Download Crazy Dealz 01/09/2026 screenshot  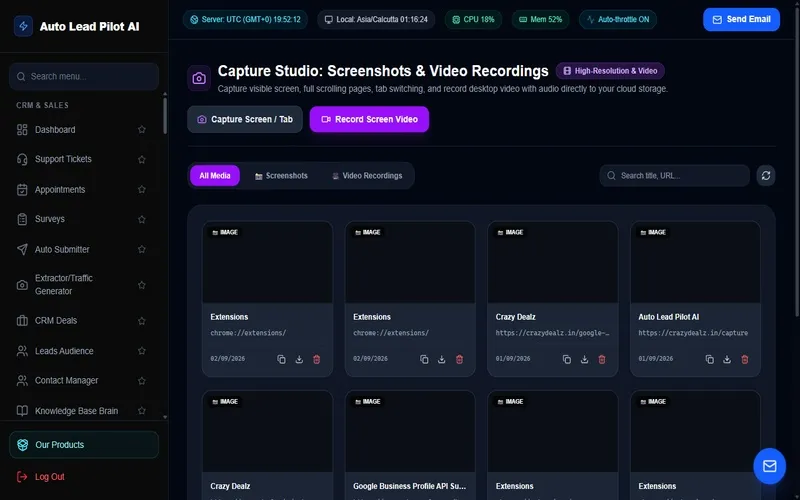[584, 359]
